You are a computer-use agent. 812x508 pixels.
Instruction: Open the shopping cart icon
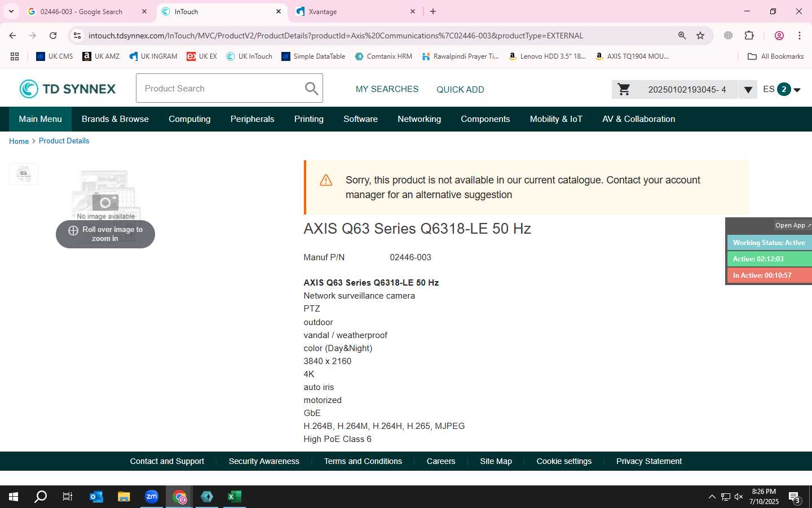(x=624, y=89)
